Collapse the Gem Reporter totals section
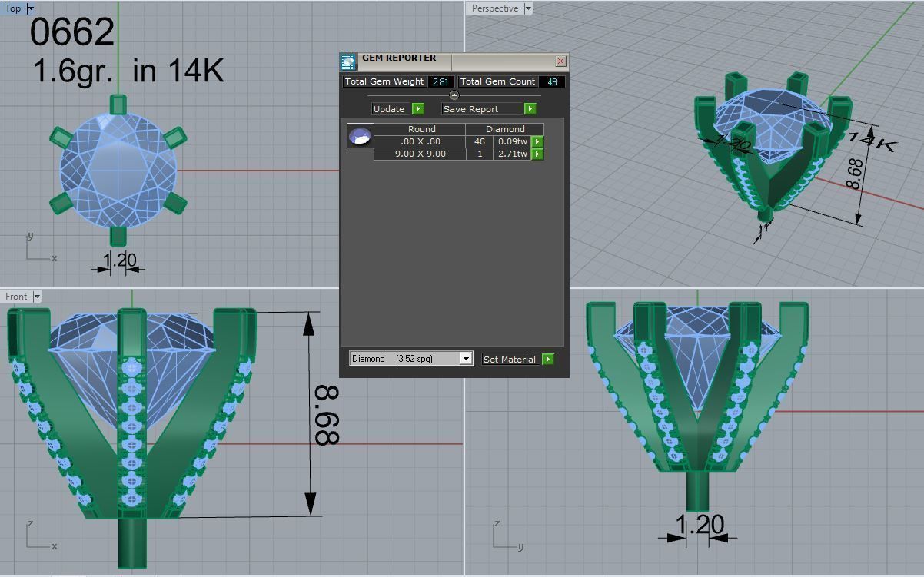Image resolution: width=924 pixels, height=577 pixels. point(454,95)
